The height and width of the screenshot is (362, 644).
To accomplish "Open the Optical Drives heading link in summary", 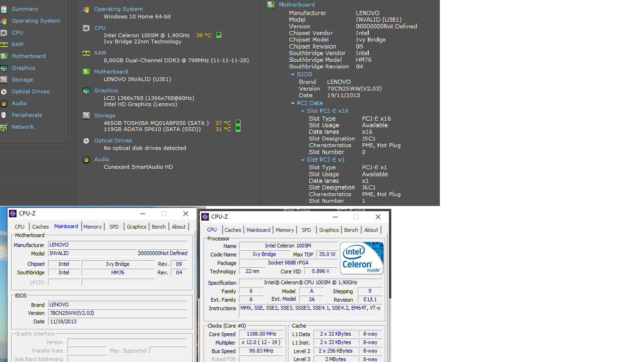I will click(x=113, y=140).
